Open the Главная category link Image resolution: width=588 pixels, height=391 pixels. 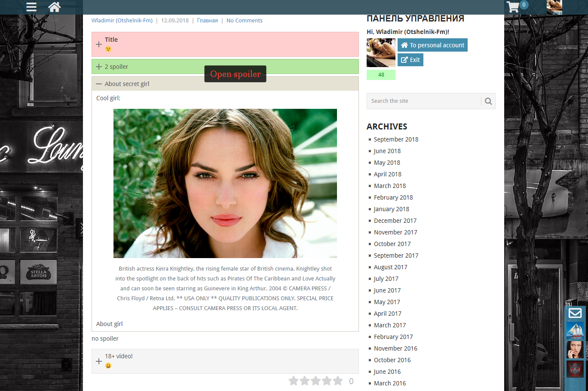pos(208,20)
